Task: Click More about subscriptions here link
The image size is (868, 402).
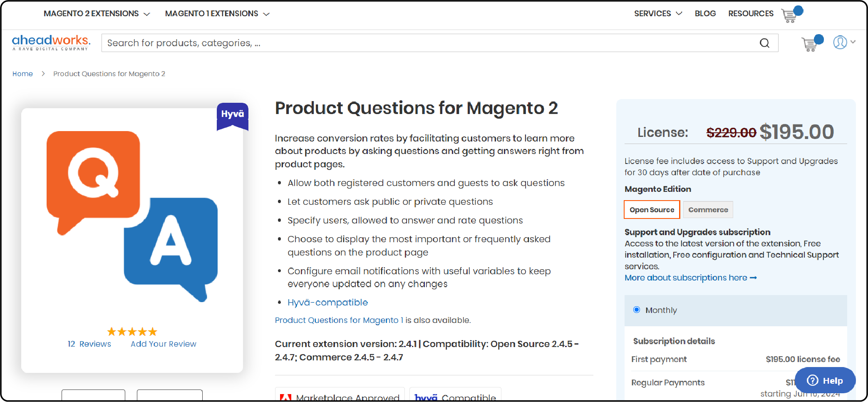Action: pos(690,278)
